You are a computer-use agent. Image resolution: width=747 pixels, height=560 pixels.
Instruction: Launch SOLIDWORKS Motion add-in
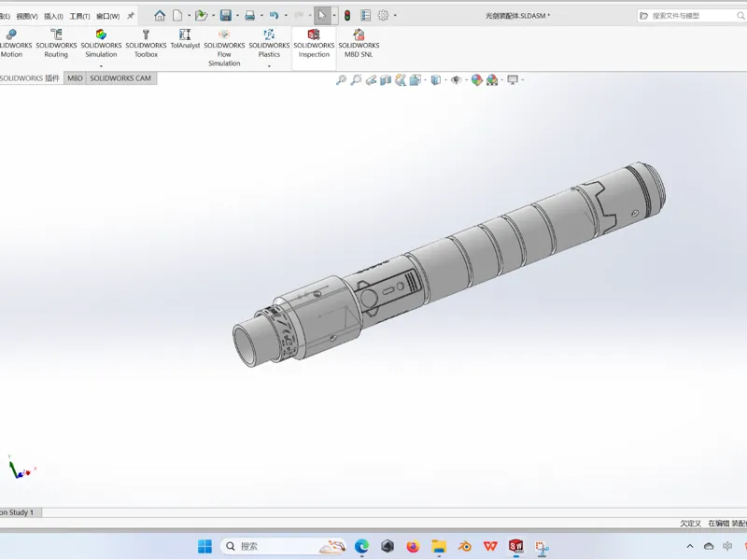coord(12,43)
